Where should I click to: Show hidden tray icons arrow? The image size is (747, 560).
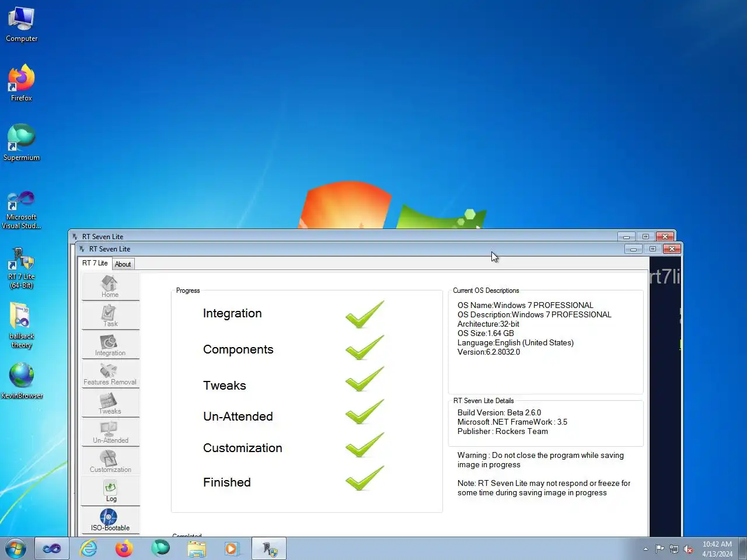tap(645, 549)
